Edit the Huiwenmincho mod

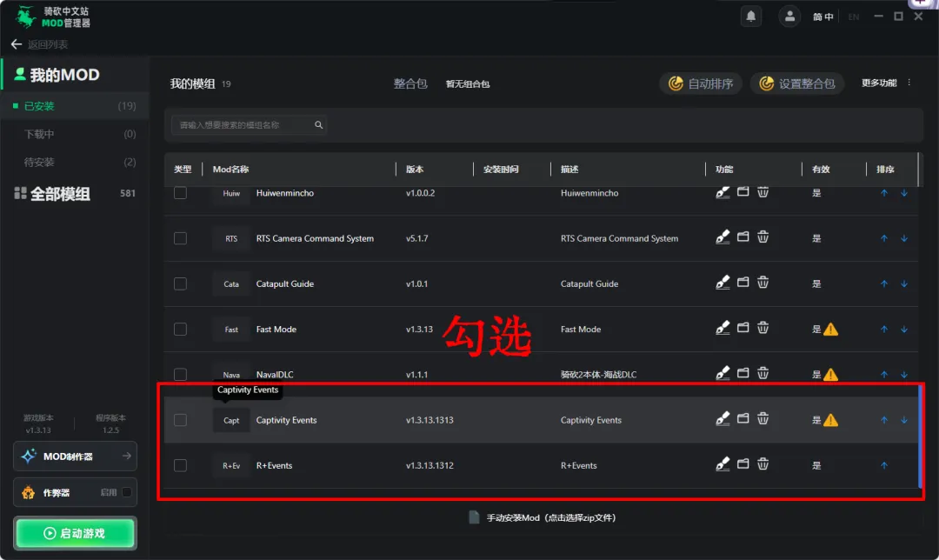(x=723, y=192)
